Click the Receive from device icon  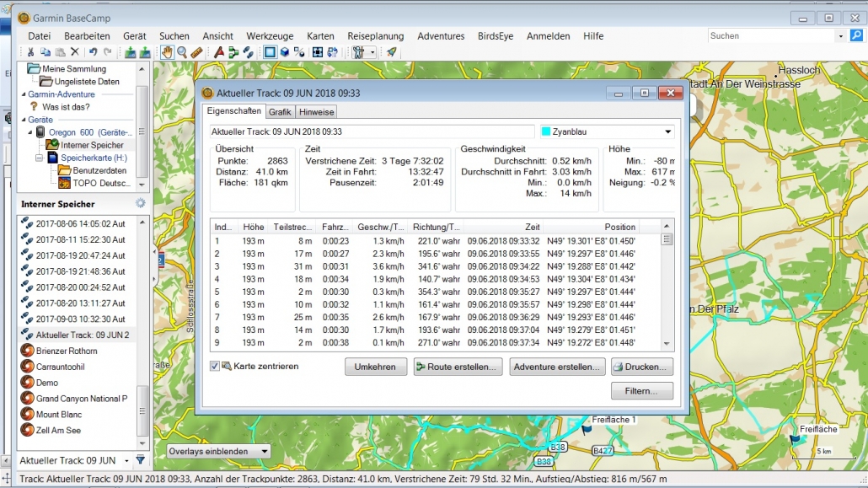pyautogui.click(x=130, y=52)
